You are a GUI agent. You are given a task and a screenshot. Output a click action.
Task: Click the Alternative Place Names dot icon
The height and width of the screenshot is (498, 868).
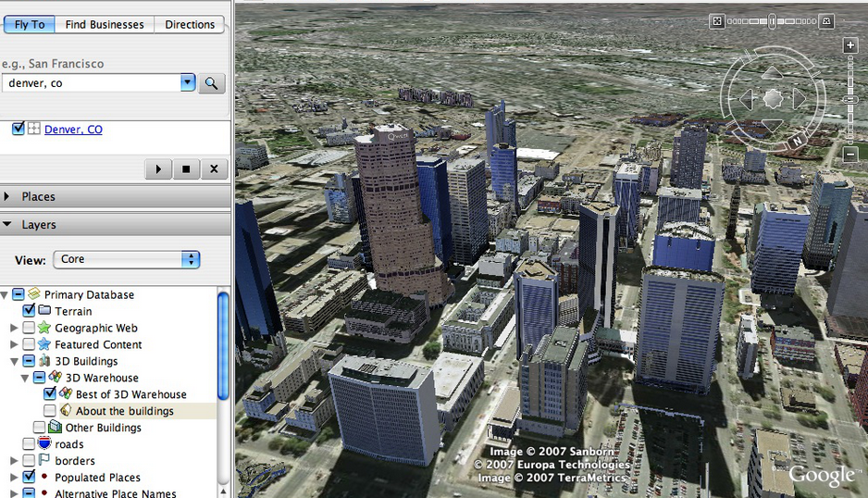43,492
